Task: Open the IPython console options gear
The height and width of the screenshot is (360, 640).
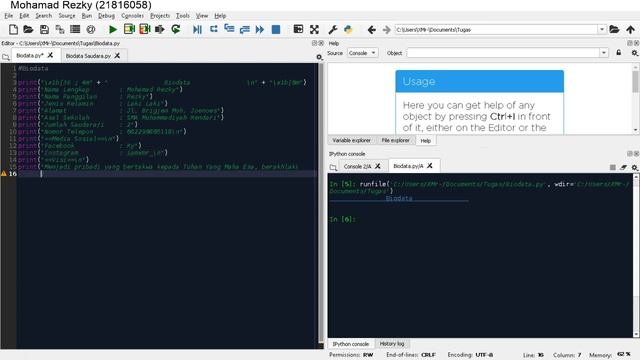Action: click(x=634, y=167)
